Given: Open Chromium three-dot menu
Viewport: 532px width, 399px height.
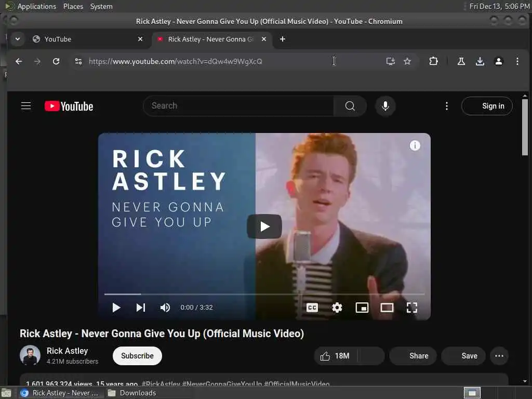Looking at the screenshot, I should pyautogui.click(x=517, y=61).
